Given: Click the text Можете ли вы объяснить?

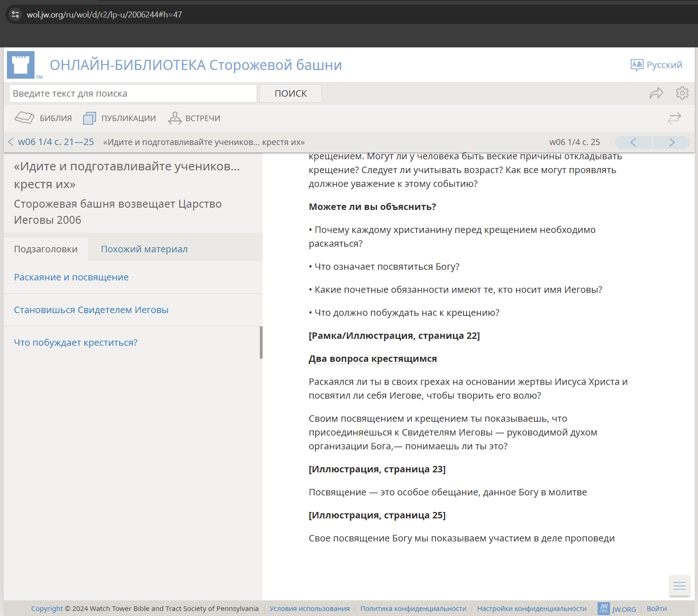Looking at the screenshot, I should [372, 207].
